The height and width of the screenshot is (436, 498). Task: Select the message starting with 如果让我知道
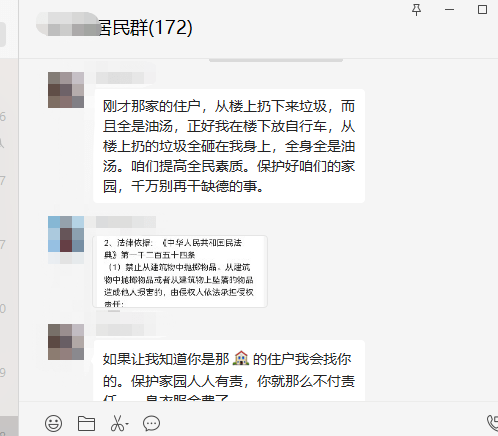click(x=229, y=371)
